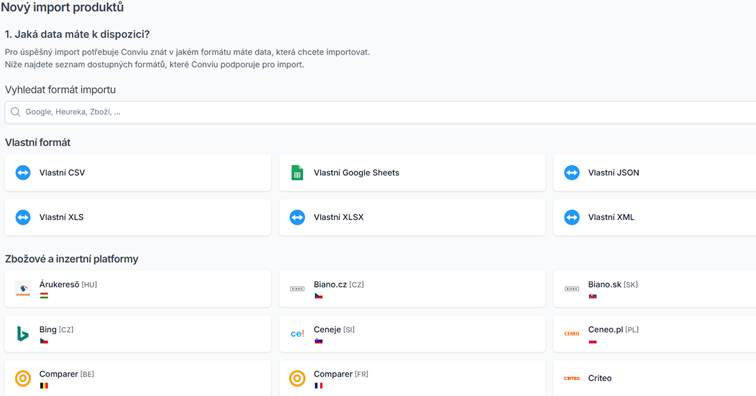756x396 pixels.
Task: Click the Comparer [BE] orange circle icon
Action: (x=23, y=379)
